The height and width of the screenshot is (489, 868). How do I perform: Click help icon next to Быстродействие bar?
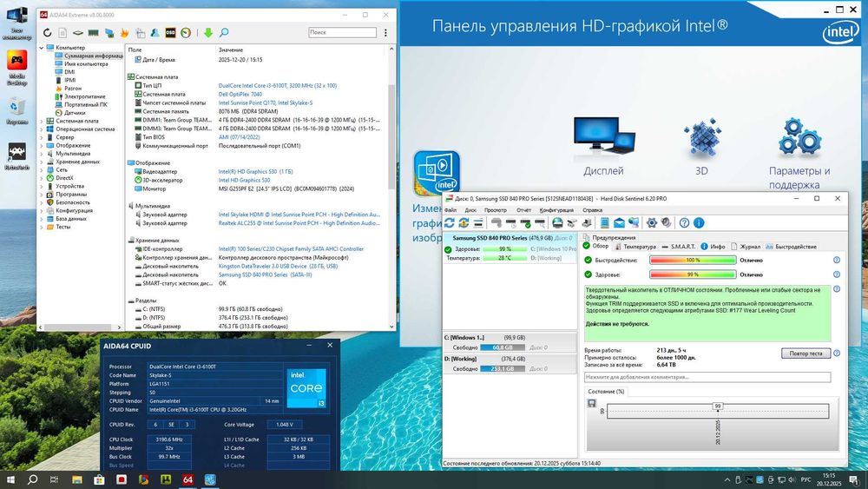pos(837,260)
